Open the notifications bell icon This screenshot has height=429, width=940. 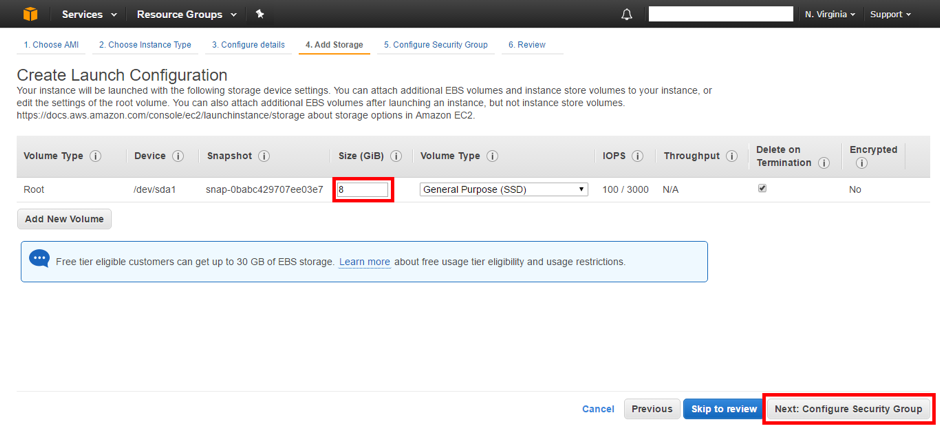(627, 15)
